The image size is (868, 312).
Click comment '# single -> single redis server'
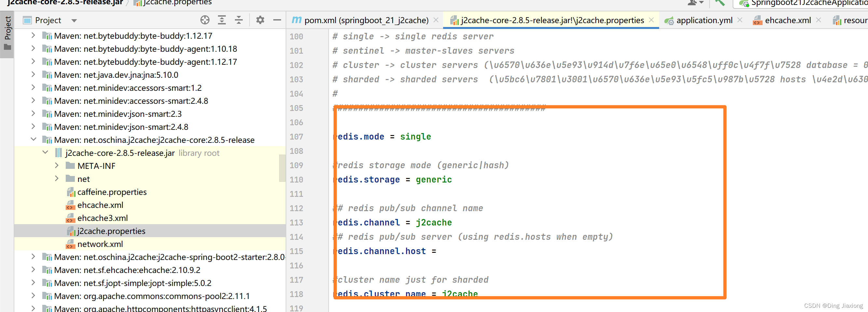click(x=413, y=36)
